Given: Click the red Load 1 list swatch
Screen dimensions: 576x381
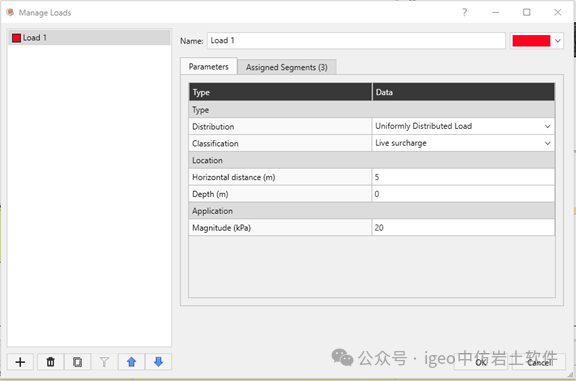Looking at the screenshot, I should [x=16, y=38].
